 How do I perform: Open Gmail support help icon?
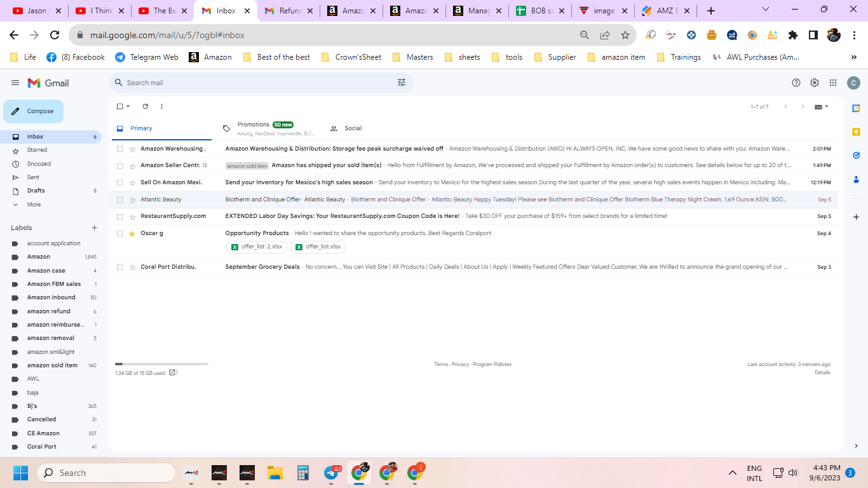(x=796, y=83)
